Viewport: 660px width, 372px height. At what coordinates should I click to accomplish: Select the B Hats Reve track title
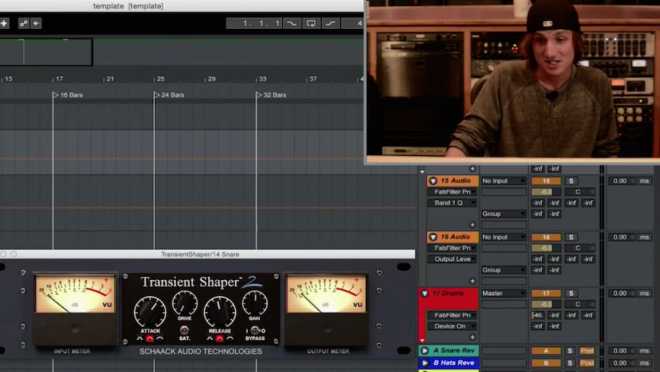pyautogui.click(x=453, y=363)
